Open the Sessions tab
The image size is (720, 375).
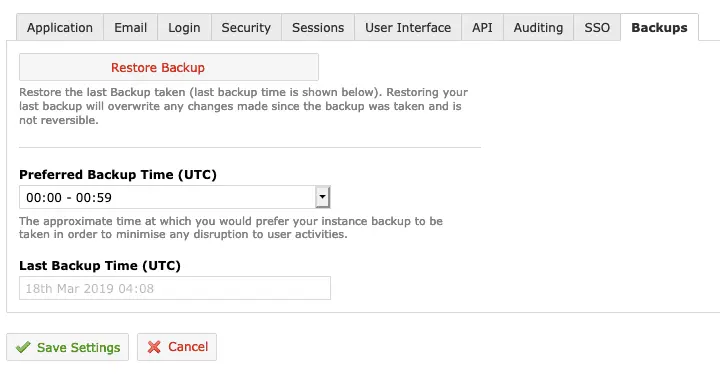click(318, 28)
